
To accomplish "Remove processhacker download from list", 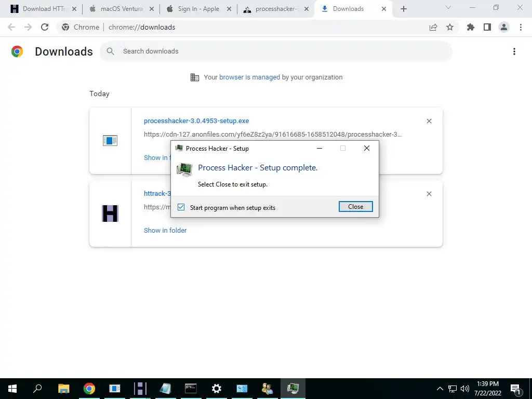I will tap(429, 121).
